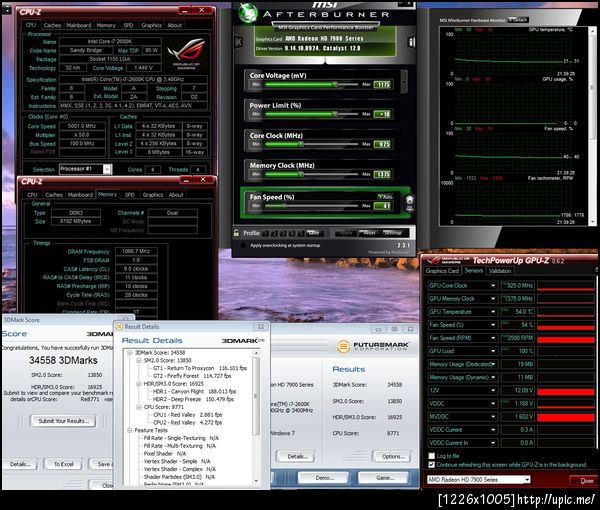
Task: Click the Power Limit slider handle
Action: click(x=335, y=114)
